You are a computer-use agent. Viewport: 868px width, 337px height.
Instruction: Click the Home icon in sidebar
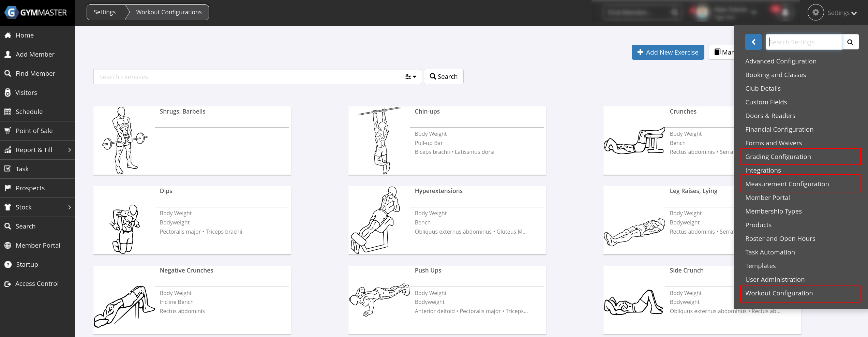point(8,35)
